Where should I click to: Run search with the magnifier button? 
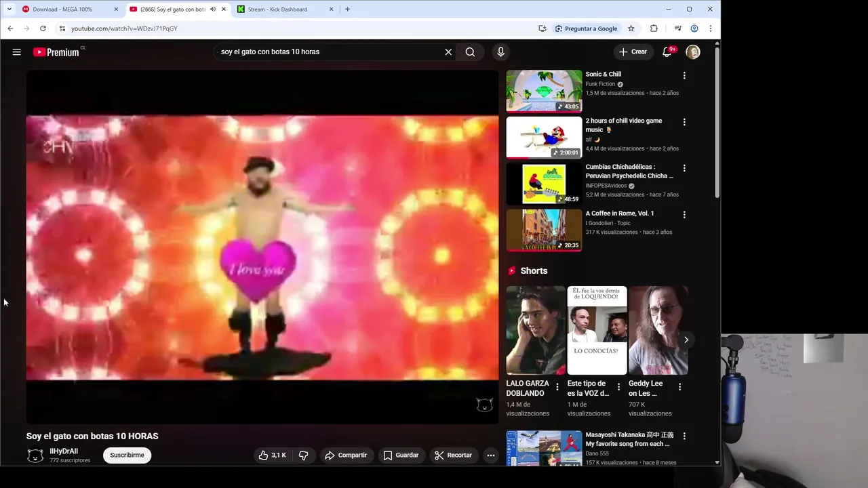(x=470, y=52)
